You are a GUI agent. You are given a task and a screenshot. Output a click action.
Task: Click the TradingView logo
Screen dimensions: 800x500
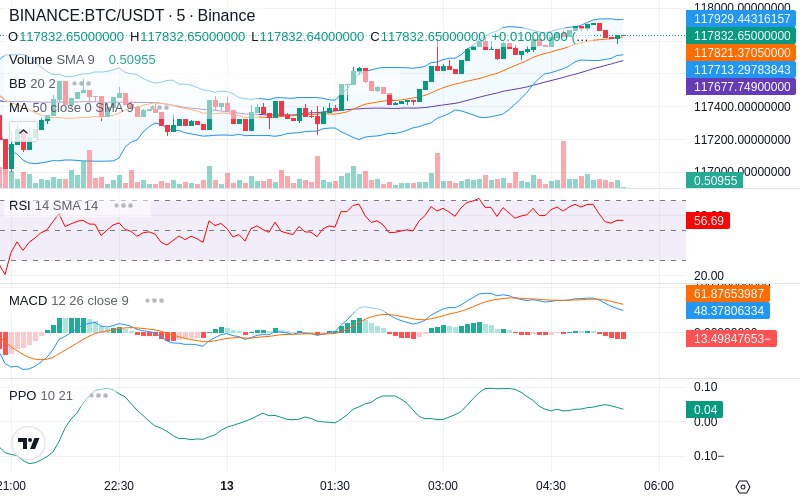tap(29, 443)
